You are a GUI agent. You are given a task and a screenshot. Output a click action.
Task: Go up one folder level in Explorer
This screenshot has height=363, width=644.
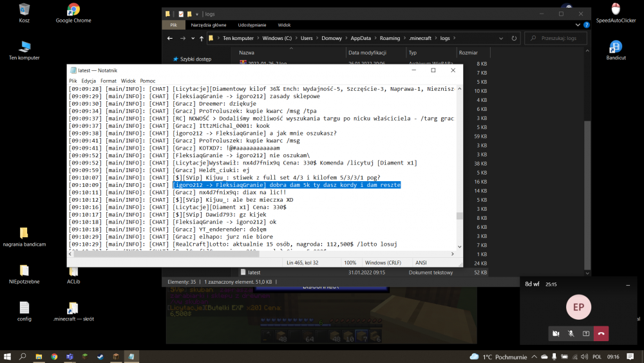(x=202, y=38)
